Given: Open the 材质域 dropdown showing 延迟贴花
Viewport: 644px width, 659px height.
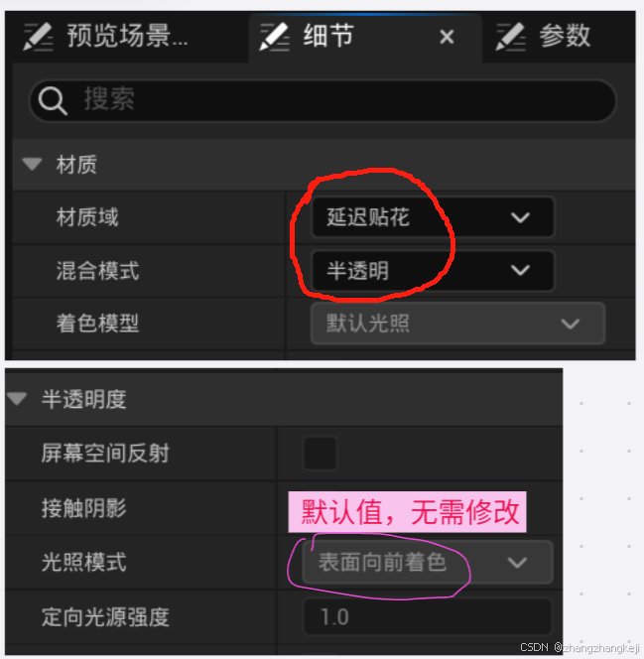Looking at the screenshot, I should pos(433,217).
